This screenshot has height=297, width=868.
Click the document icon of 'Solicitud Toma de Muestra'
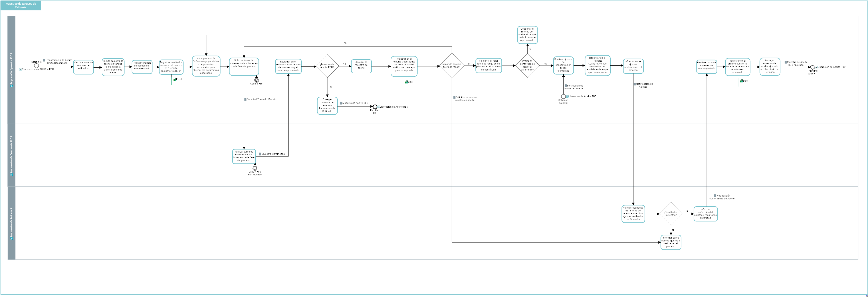point(245,99)
